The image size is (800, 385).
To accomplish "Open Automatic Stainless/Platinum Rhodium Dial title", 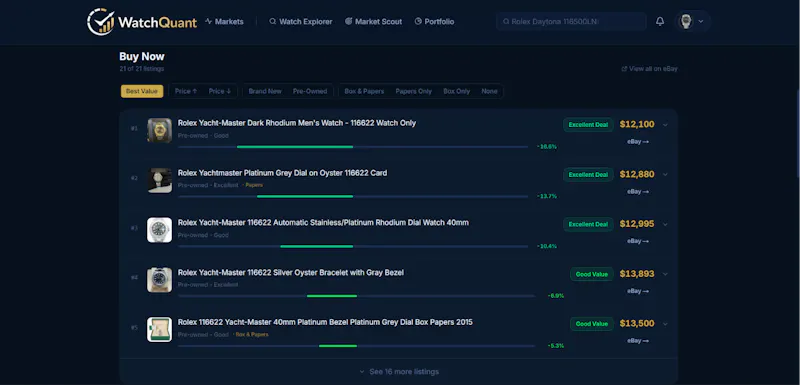I will pos(323,222).
